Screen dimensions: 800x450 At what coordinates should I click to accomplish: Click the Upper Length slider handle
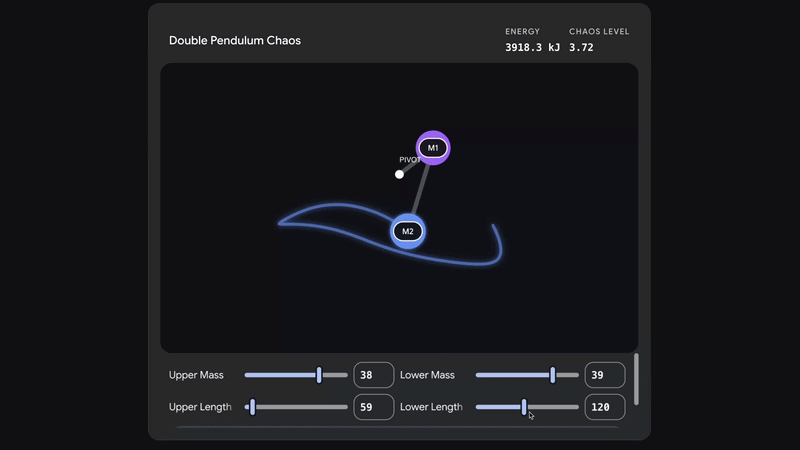(252, 407)
